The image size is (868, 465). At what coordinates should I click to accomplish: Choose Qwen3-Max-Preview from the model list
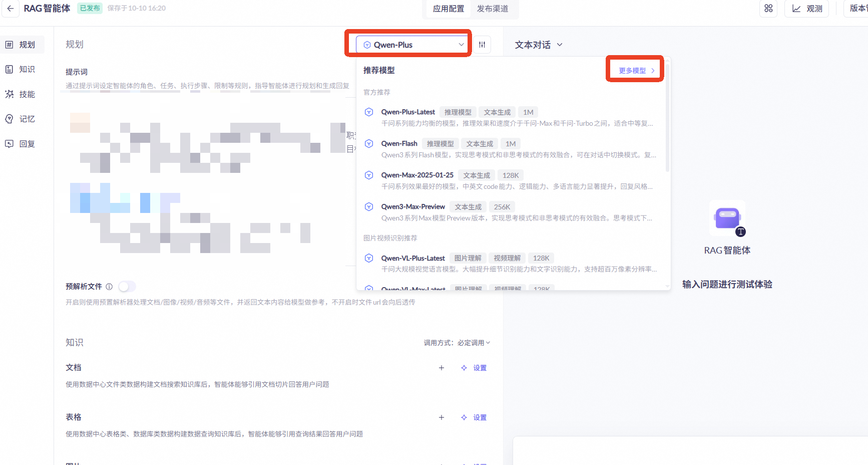[511, 212]
